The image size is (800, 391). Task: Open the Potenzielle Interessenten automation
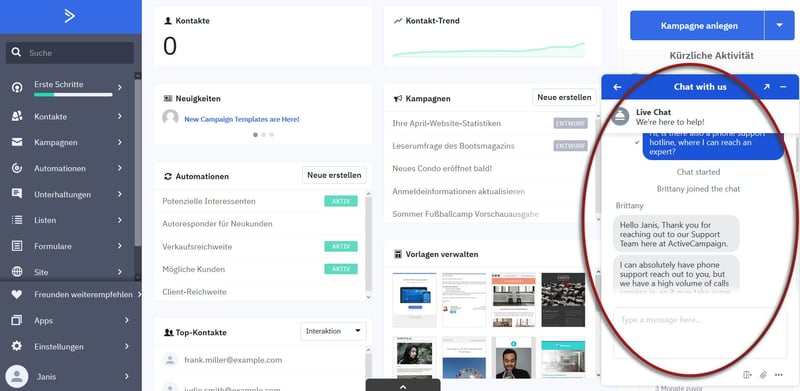209,201
